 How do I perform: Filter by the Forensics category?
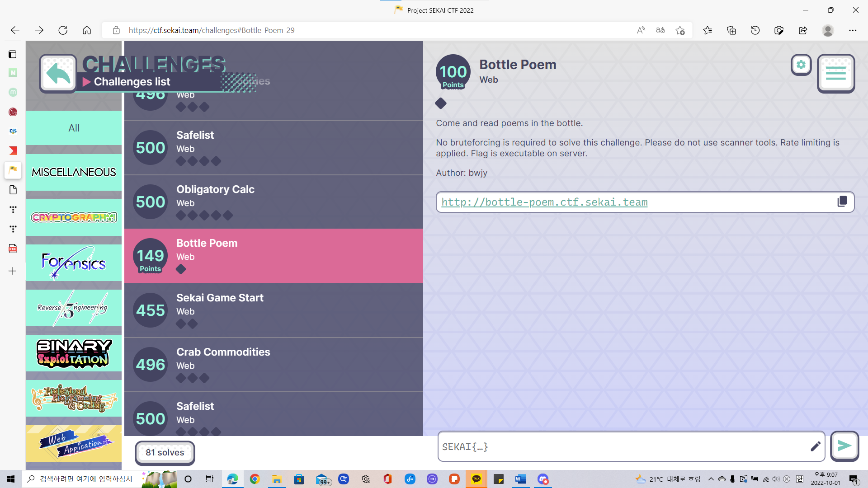pos(74,263)
